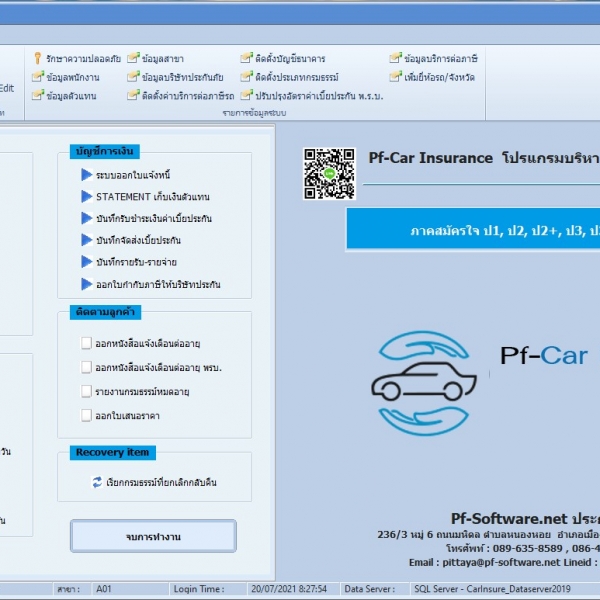600x600 pixels.
Task: Click phone number 089-635-8589
Action: pyautogui.click(x=527, y=548)
